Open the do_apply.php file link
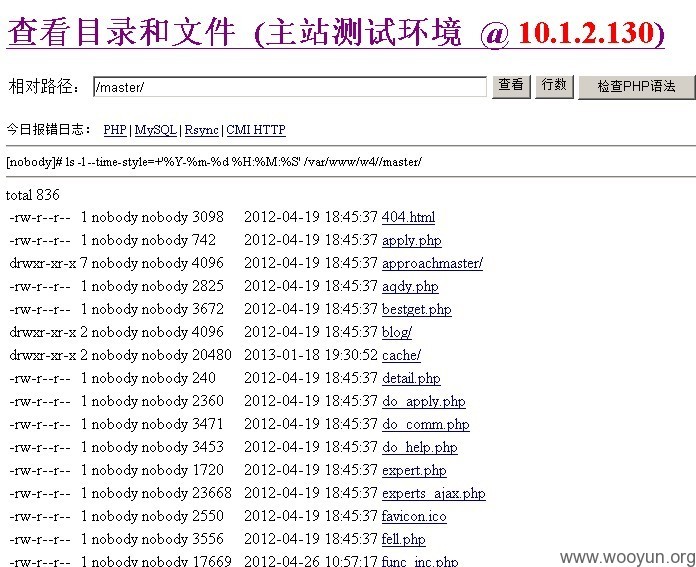Image resolution: width=696 pixels, height=567 pixels. [x=423, y=401]
